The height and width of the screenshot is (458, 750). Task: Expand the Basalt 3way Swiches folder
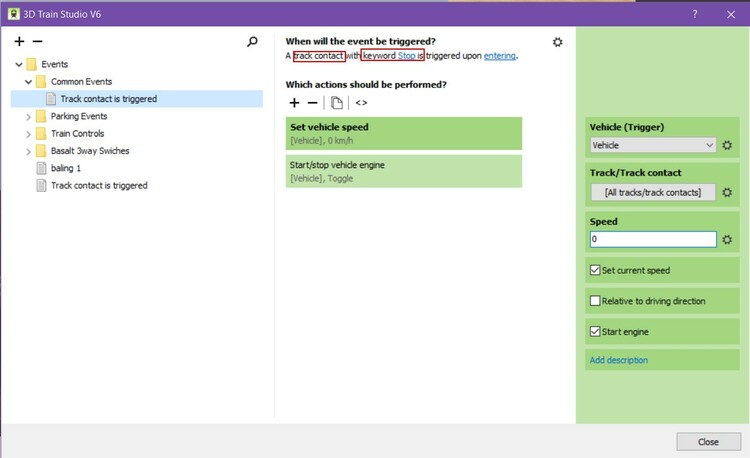(x=28, y=152)
